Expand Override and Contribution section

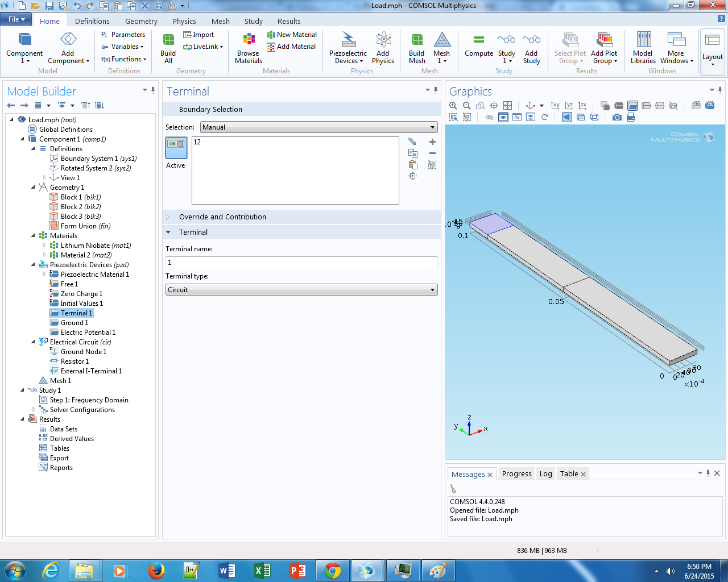(x=222, y=217)
